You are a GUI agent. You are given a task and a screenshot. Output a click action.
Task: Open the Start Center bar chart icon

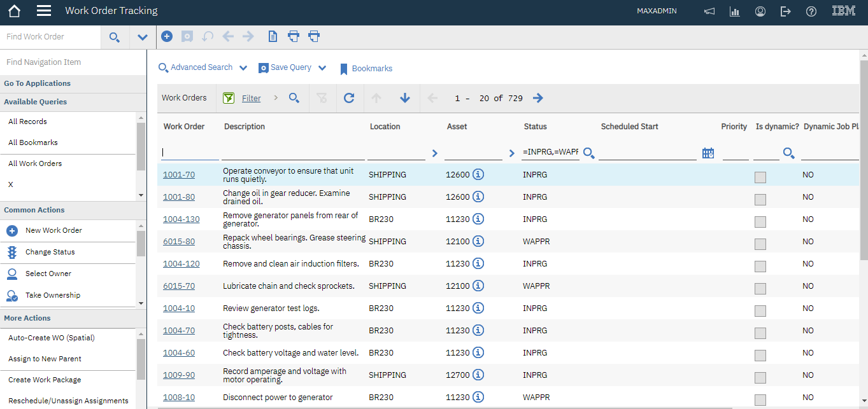pyautogui.click(x=734, y=11)
